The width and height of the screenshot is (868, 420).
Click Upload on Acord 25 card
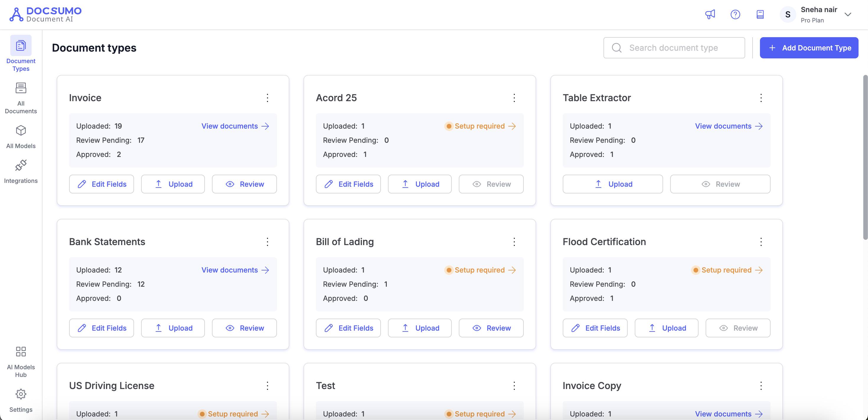420,184
